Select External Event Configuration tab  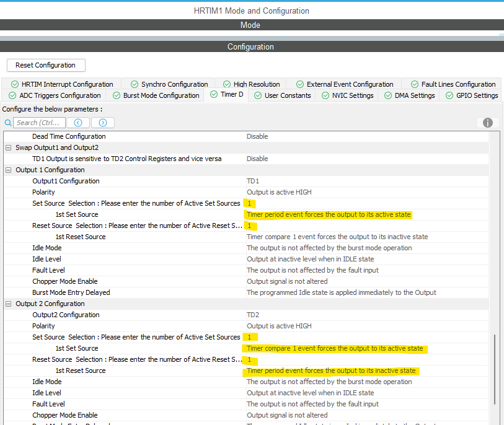(x=345, y=84)
